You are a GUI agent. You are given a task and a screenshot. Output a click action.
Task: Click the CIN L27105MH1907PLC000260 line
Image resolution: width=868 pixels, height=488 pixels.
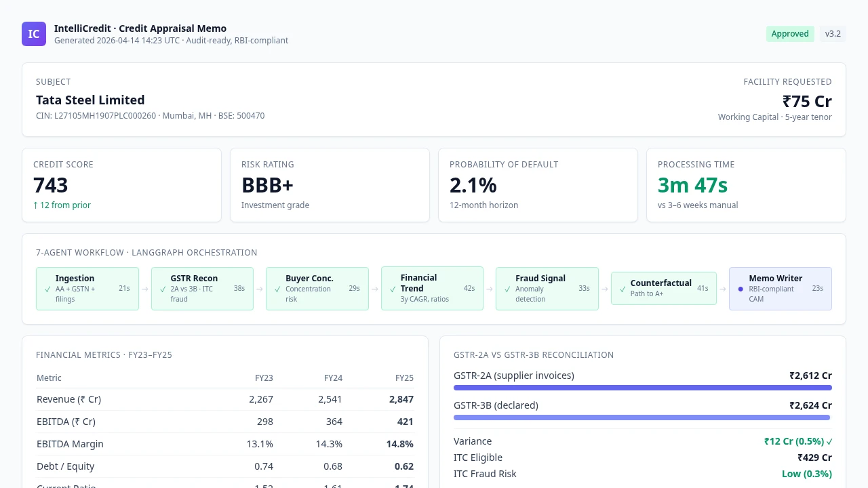[x=151, y=116]
